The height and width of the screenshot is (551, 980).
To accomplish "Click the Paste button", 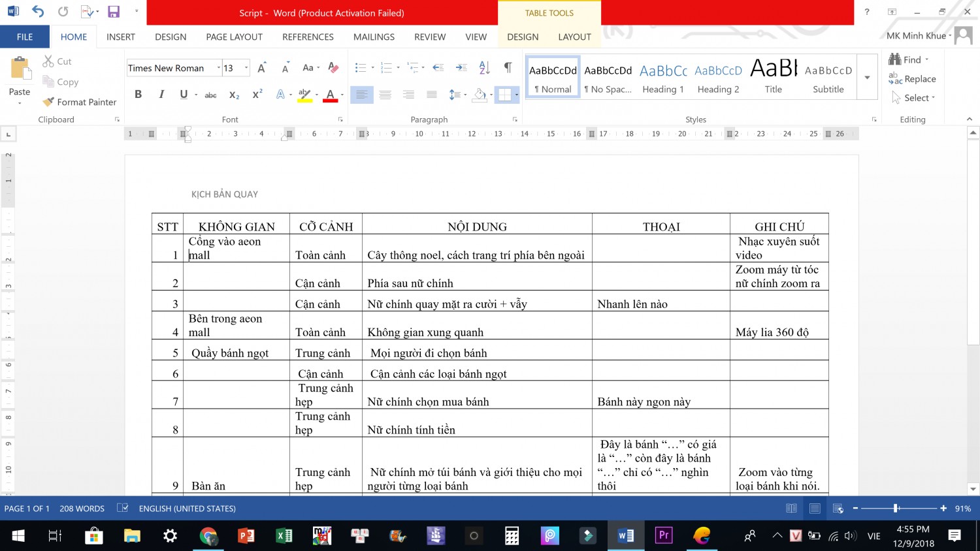I will pyautogui.click(x=20, y=80).
